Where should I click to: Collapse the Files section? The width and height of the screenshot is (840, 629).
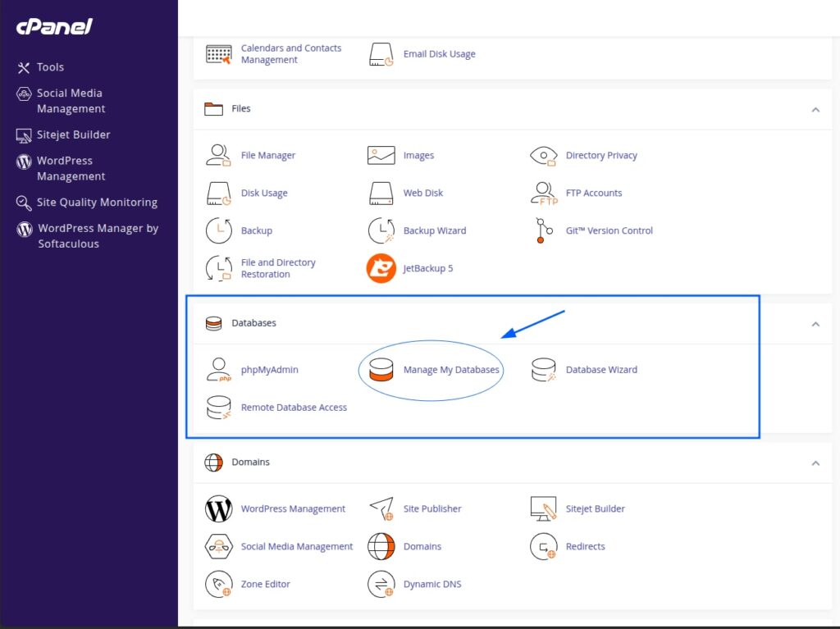click(x=815, y=109)
